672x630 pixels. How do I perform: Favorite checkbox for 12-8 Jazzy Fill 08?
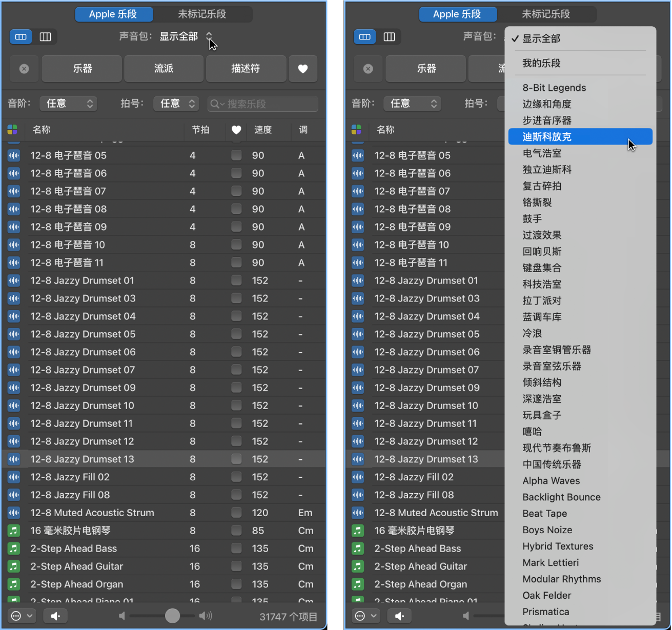click(236, 495)
